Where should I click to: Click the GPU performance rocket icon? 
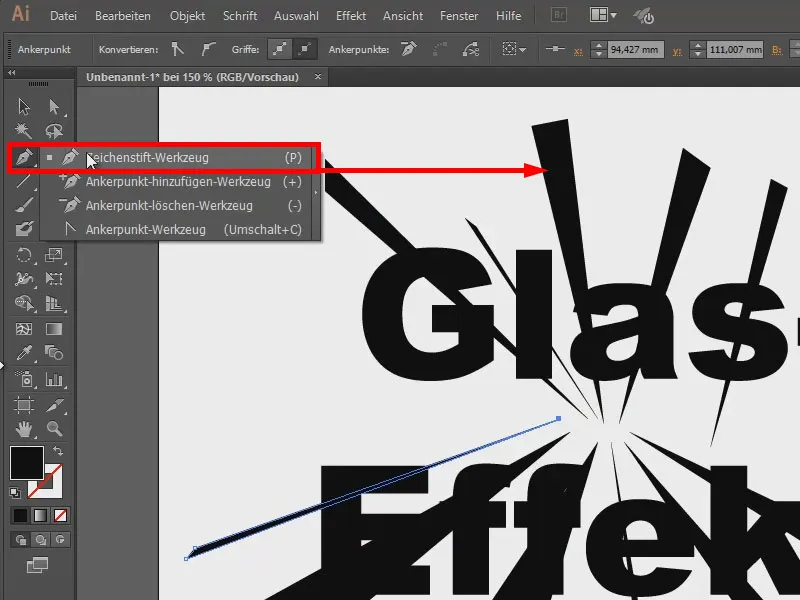644,16
